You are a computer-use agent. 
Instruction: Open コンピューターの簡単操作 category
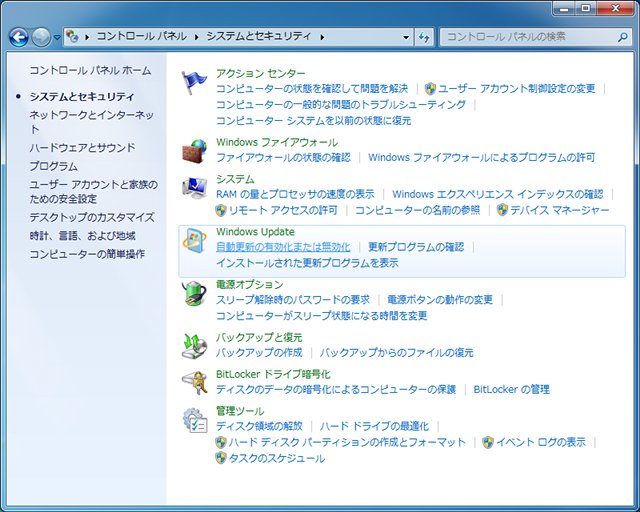pos(87,254)
